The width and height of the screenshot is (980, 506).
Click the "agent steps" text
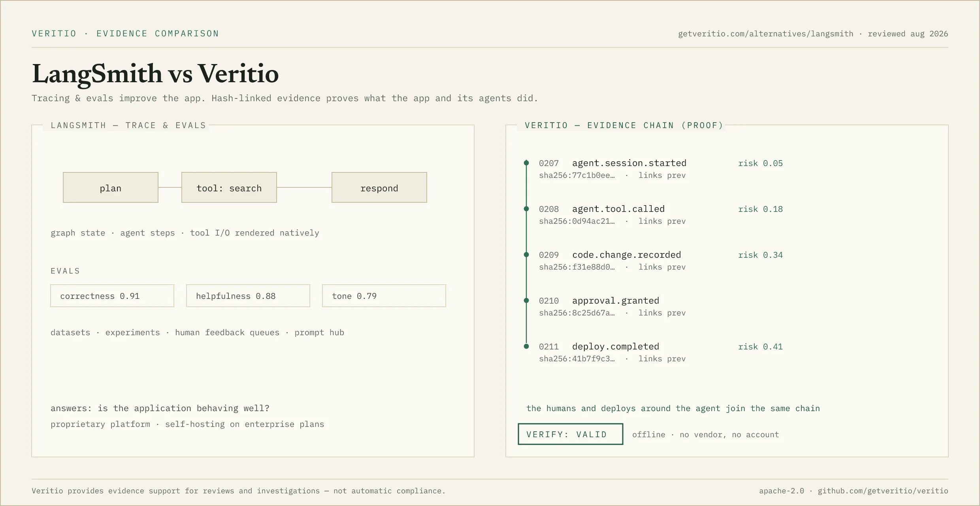[x=147, y=233]
